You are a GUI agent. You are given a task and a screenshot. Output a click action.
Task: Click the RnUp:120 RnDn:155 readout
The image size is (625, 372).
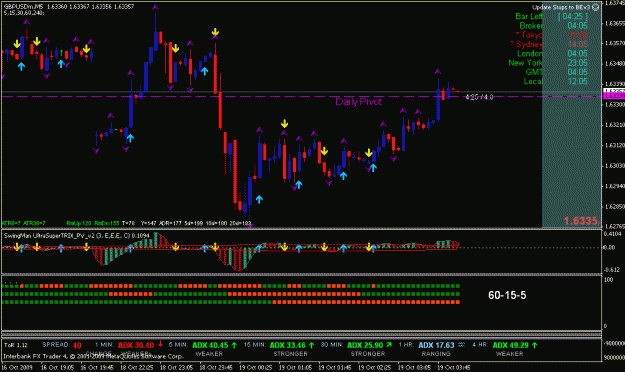[92, 223]
